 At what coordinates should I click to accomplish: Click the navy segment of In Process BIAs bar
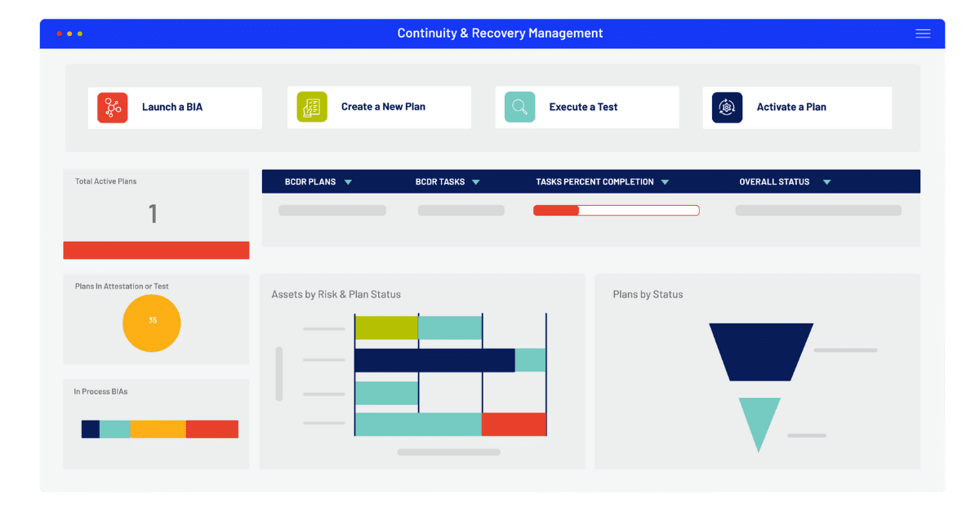coord(91,429)
